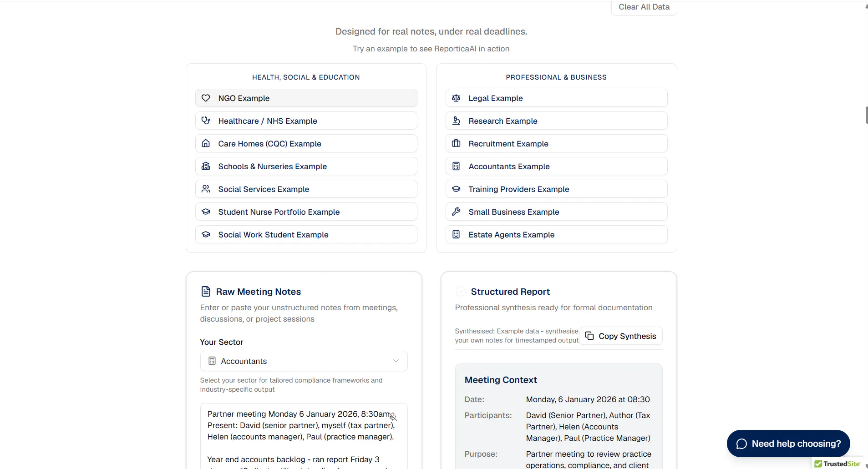Click the wrench icon beside Small Business Example
Viewport: 868px width, 469px height.
point(456,212)
